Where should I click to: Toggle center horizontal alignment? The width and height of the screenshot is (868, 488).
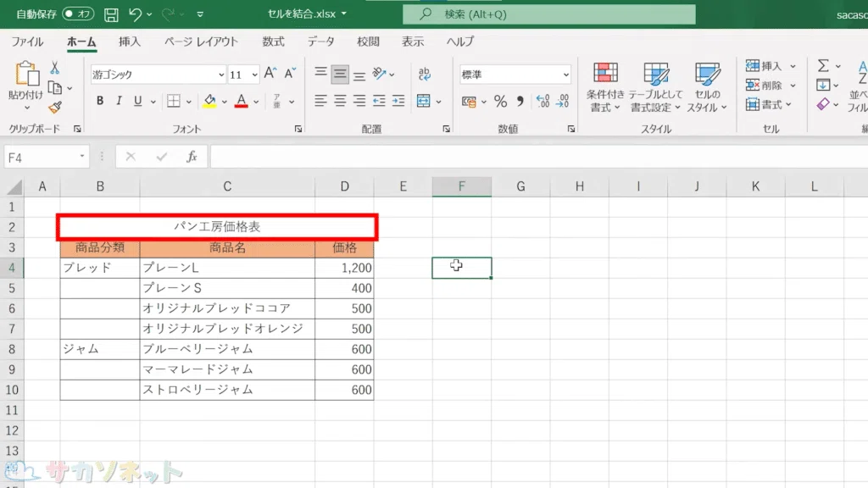[340, 101]
